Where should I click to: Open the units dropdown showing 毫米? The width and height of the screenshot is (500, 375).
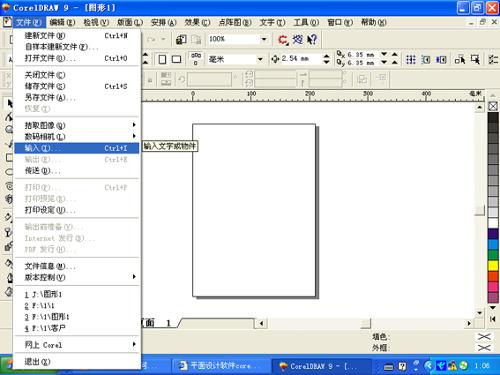pyautogui.click(x=260, y=60)
